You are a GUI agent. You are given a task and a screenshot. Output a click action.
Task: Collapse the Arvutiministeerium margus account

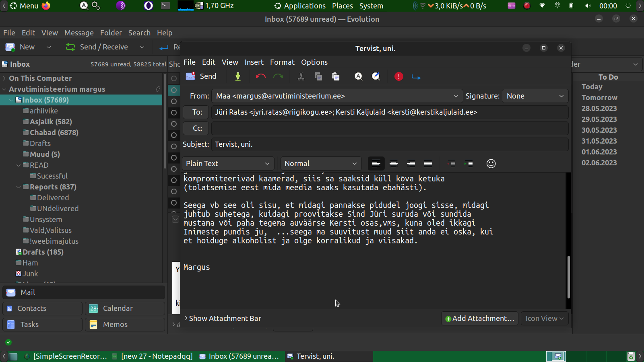pyautogui.click(x=4, y=89)
